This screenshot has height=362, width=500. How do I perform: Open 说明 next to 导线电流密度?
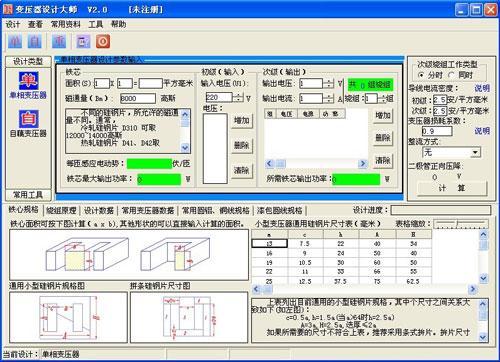(x=482, y=89)
